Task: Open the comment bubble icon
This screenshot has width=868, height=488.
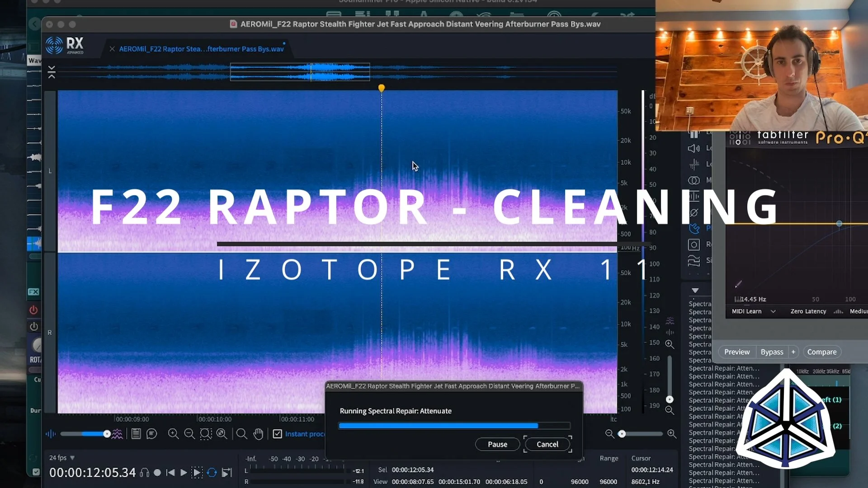Action: click(152, 434)
